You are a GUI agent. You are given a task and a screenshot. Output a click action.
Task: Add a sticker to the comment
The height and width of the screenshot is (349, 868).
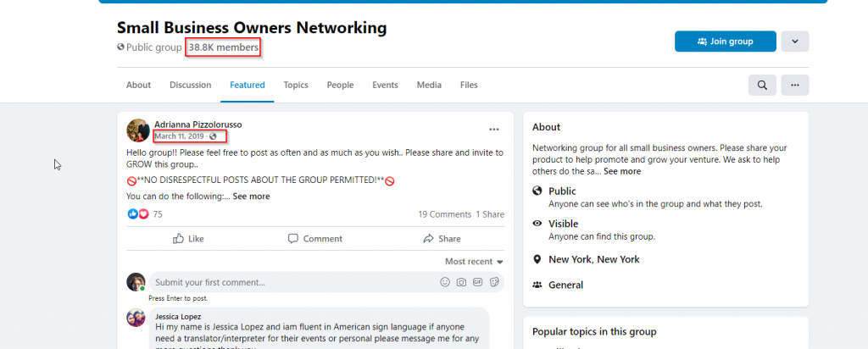(x=494, y=282)
